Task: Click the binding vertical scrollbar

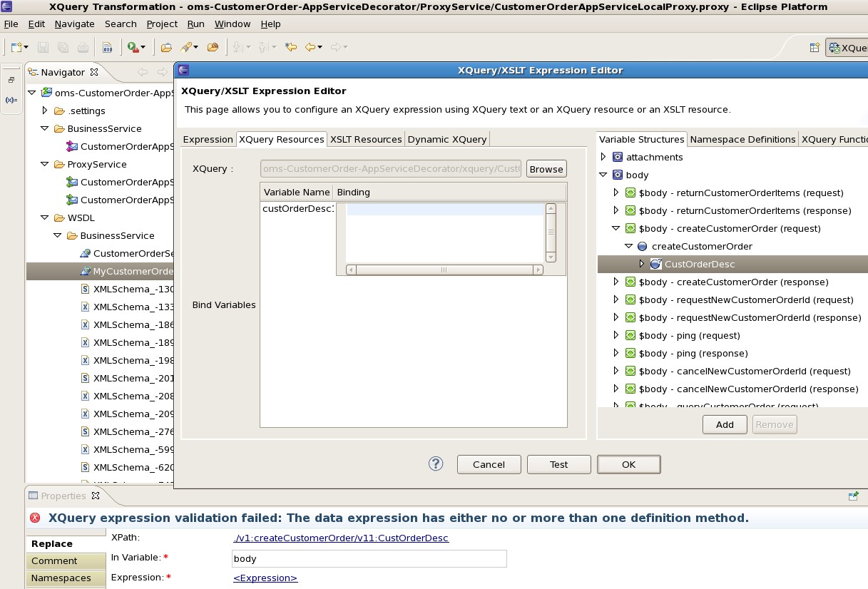Action: [x=551, y=232]
